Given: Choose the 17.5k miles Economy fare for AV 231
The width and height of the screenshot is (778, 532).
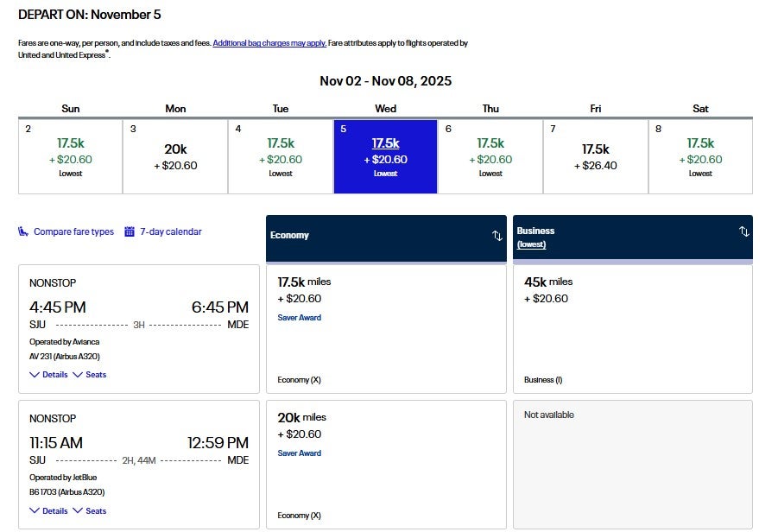Looking at the screenshot, I should (x=386, y=329).
